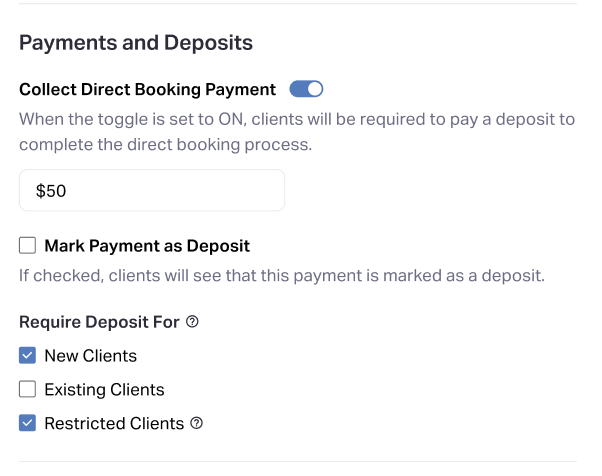Click the "Require Deposit For" label text

100,322
